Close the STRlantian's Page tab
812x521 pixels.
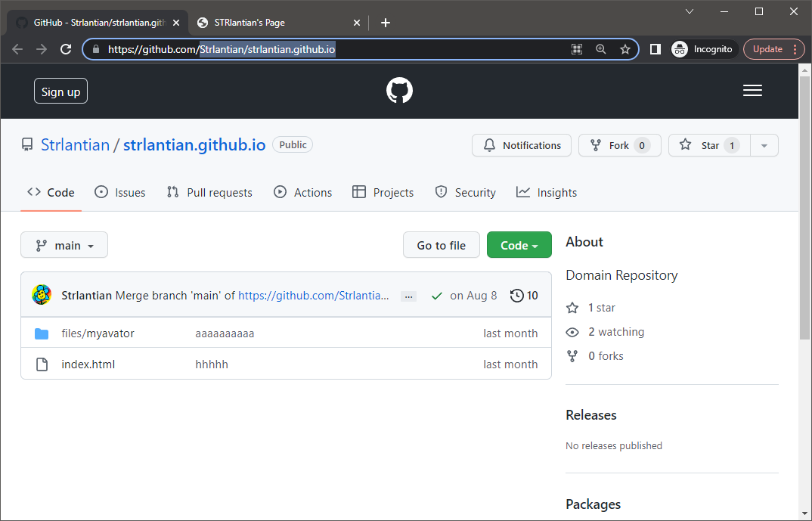pyautogui.click(x=356, y=23)
